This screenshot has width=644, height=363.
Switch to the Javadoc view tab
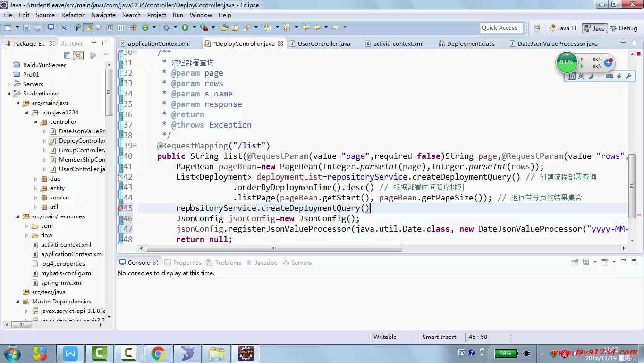261,262
